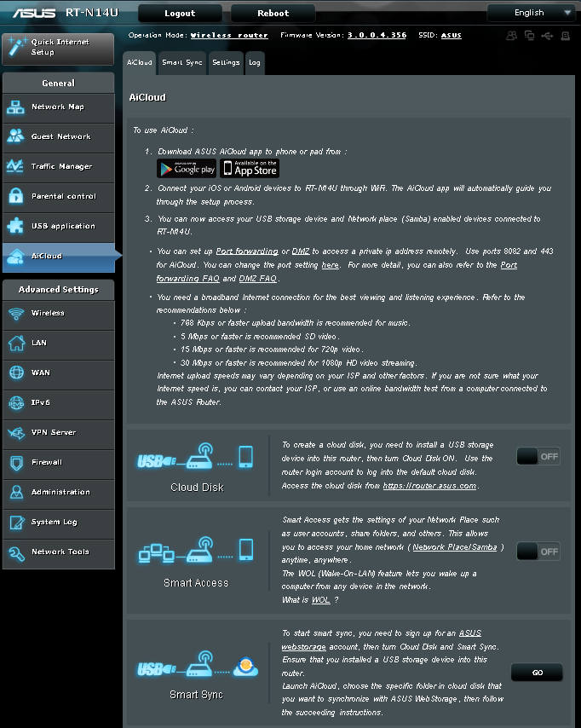Click the GO button for Smart Sync

537,673
